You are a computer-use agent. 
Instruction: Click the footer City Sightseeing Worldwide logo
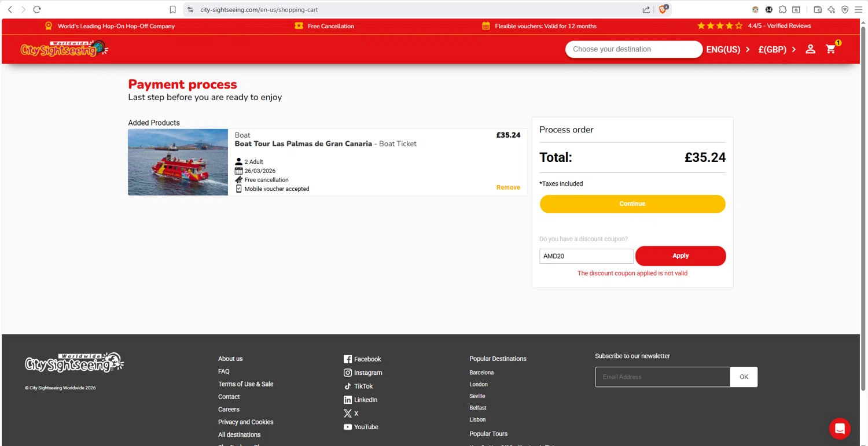pos(74,363)
